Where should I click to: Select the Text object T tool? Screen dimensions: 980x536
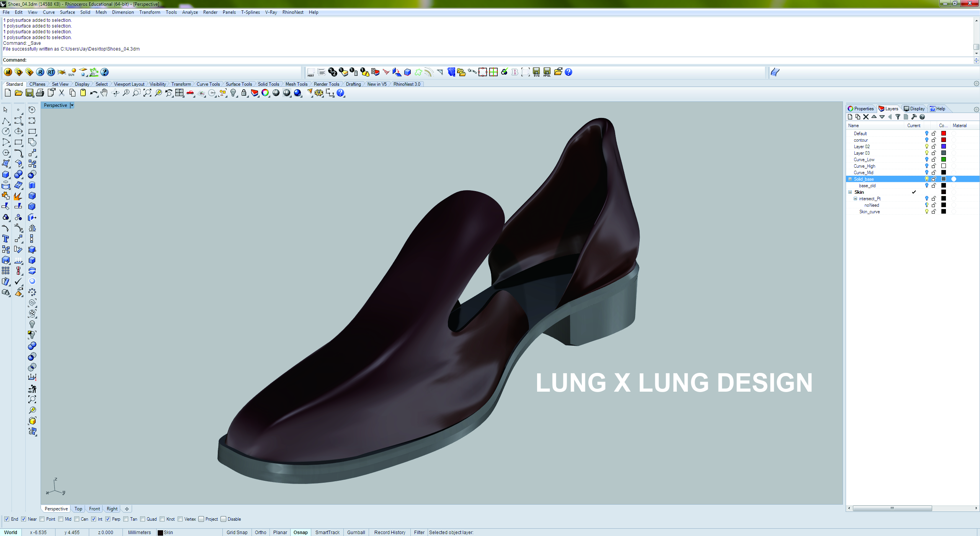pos(6,239)
